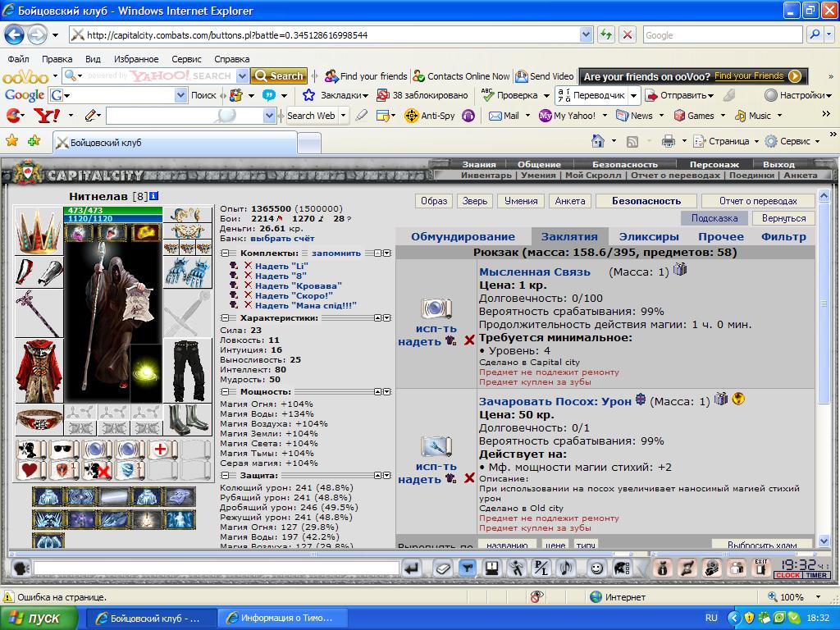Delete Зачаровать Посох: Урон with red X
Viewport: 840px width, 630px height.
(469, 478)
